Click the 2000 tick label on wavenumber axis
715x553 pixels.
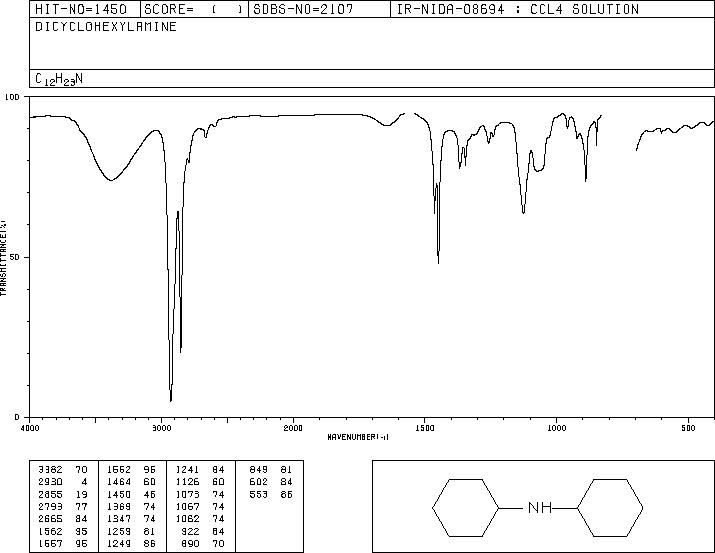pos(293,428)
